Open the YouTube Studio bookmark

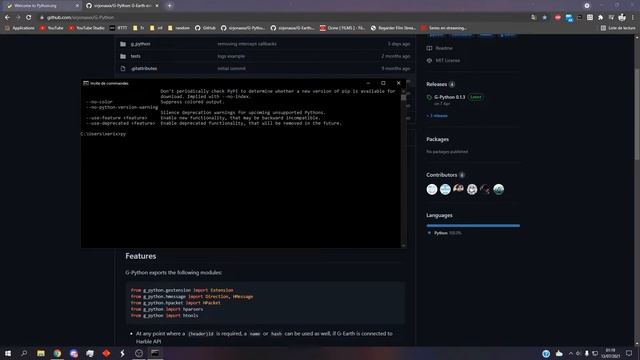pos(87,28)
